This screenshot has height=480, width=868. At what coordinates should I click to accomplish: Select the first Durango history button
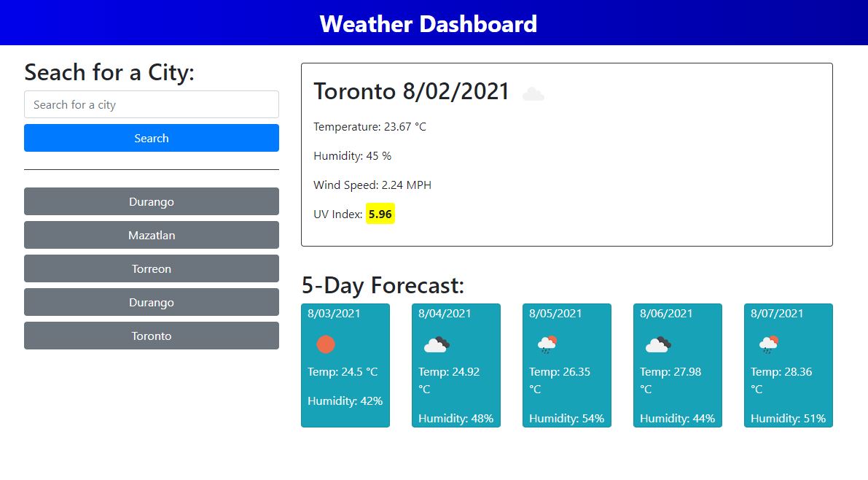pyautogui.click(x=151, y=202)
